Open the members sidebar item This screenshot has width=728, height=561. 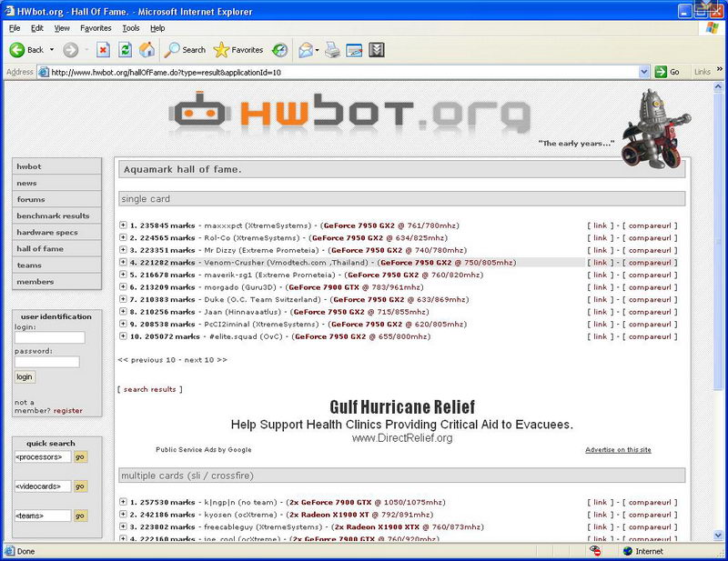56,282
